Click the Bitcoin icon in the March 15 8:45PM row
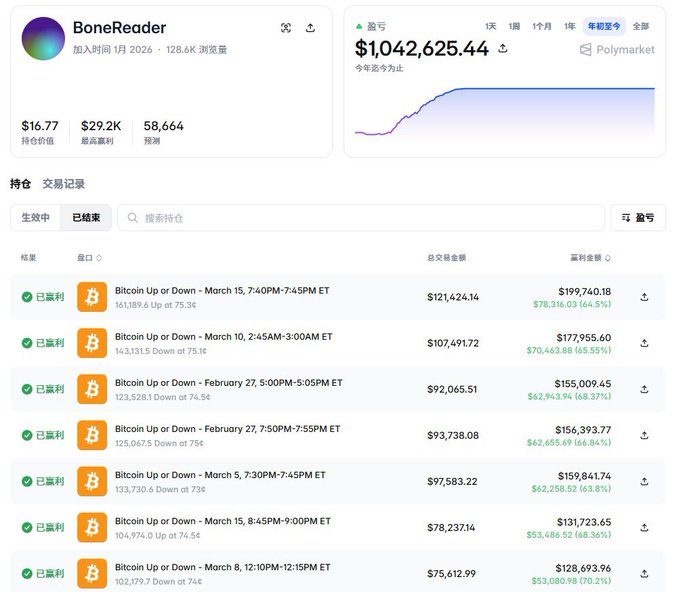 (x=92, y=527)
